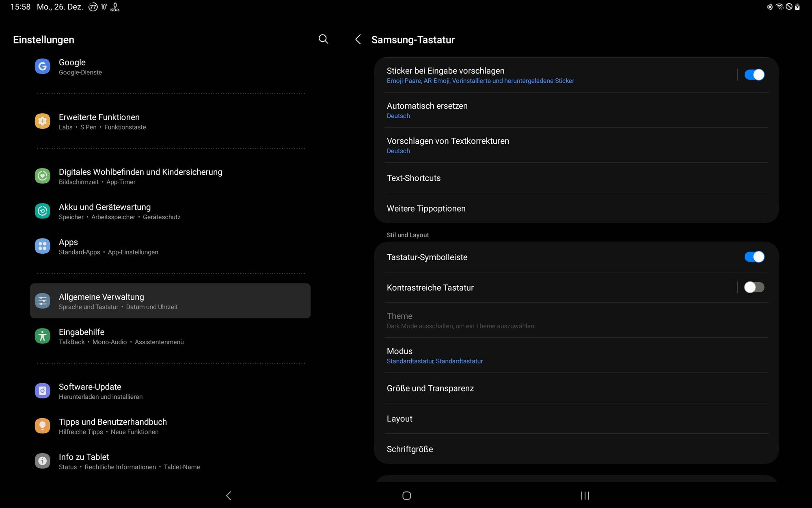
Task: Tap the 15:58 clock in status bar
Action: pyautogui.click(x=20, y=7)
